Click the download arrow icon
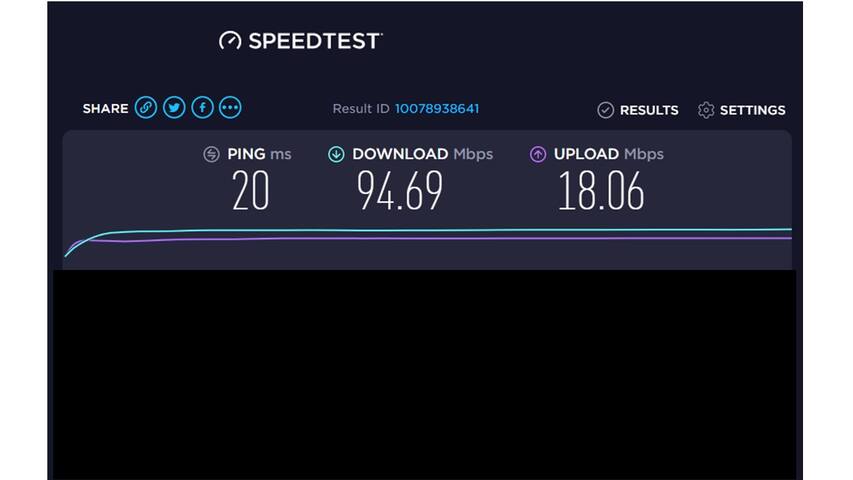The height and width of the screenshot is (480, 853). 336,154
